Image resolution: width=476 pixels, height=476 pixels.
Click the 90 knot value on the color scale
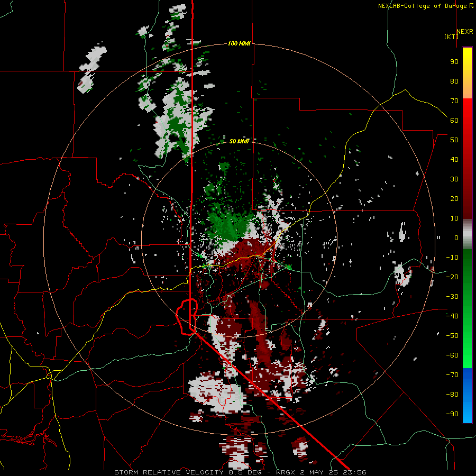click(x=454, y=62)
